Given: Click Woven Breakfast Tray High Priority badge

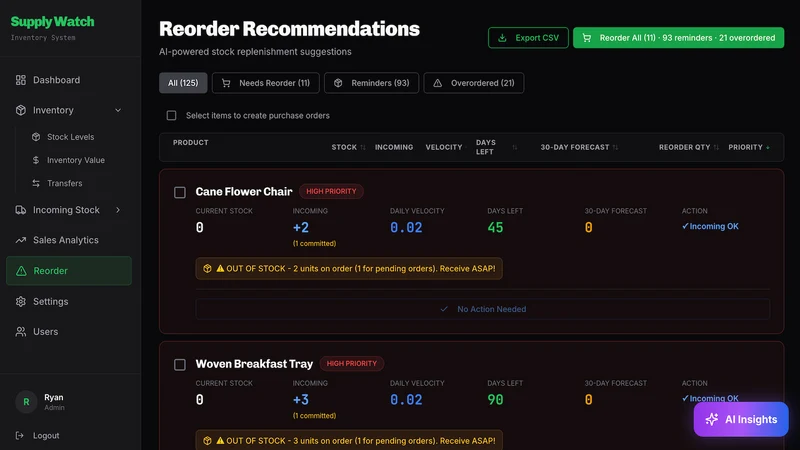Looking at the screenshot, I should (x=352, y=364).
